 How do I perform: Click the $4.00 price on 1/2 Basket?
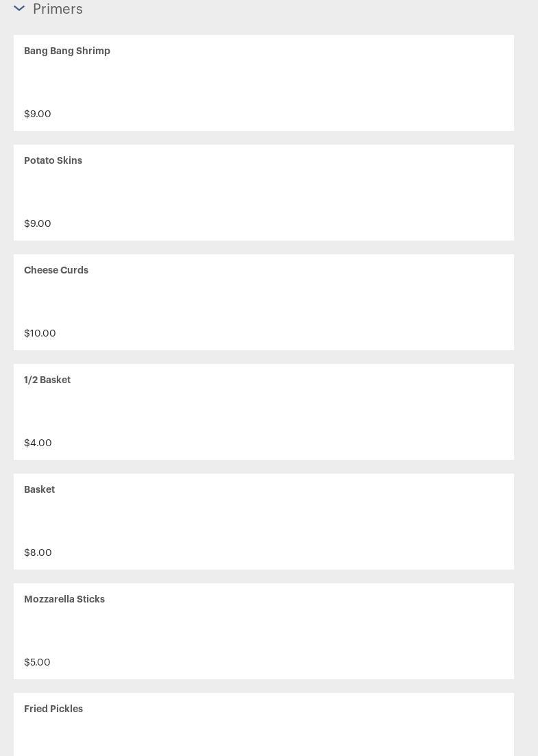pos(38,443)
